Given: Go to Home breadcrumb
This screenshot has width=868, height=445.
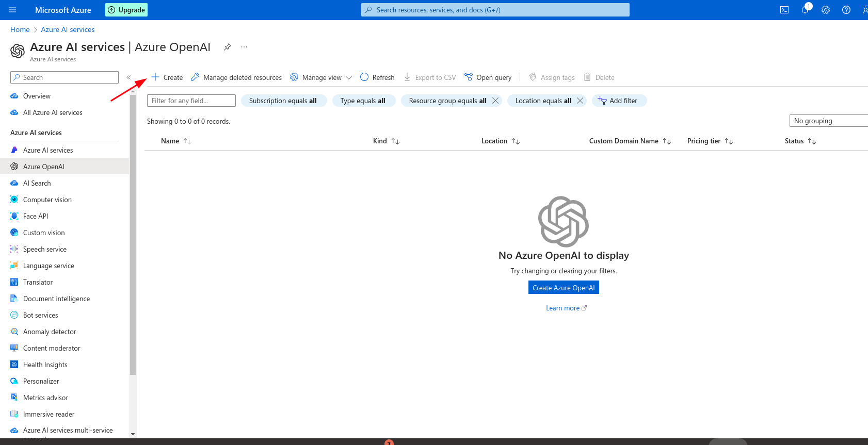Looking at the screenshot, I should coord(20,29).
